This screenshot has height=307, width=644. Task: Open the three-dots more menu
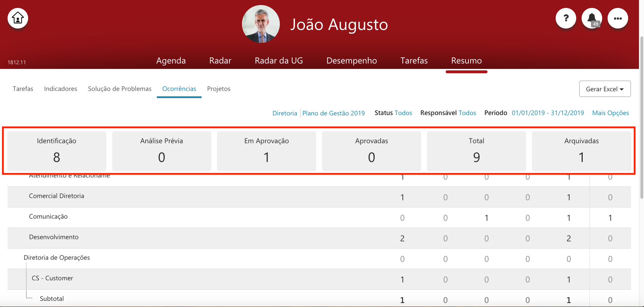pos(618,18)
